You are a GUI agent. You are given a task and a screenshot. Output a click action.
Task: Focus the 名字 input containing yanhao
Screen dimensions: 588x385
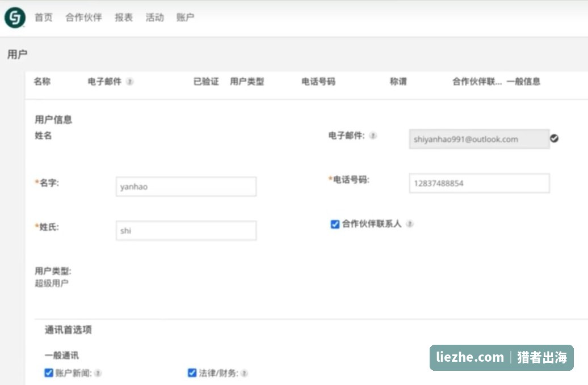click(186, 187)
